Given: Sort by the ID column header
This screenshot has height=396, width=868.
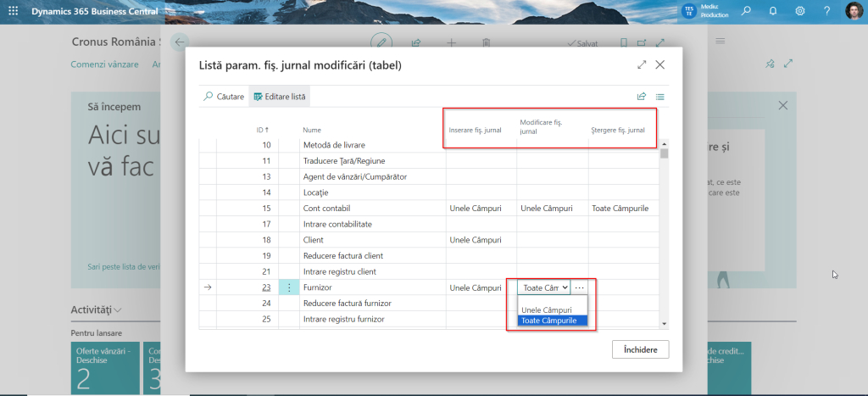Looking at the screenshot, I should pos(262,130).
